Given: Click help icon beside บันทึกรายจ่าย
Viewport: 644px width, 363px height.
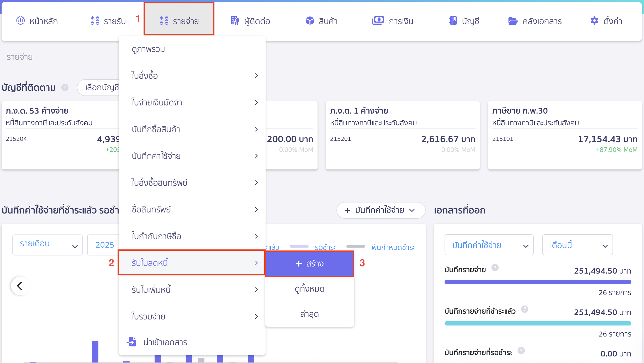Looking at the screenshot, I should pyautogui.click(x=495, y=268).
